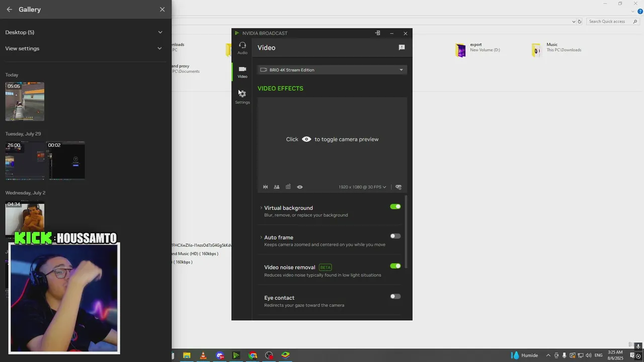Toggle camera preview eye icon in toolbar
Screen dimensions: 644x362
point(300,187)
